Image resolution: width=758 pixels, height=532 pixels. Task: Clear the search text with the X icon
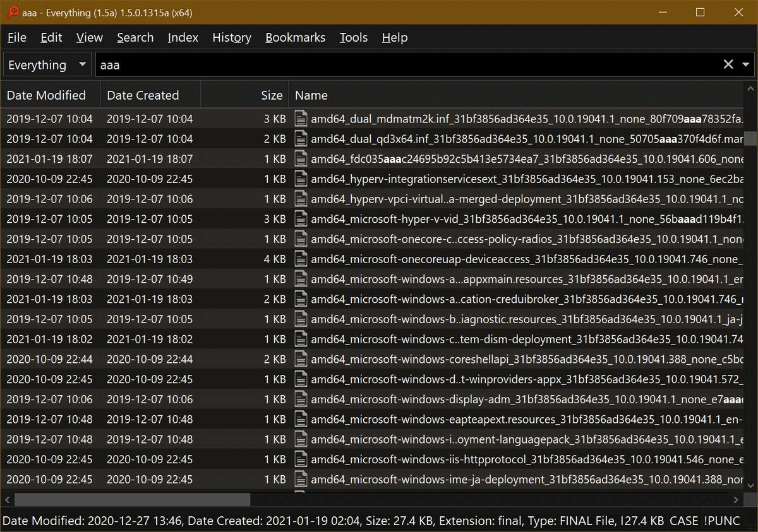728,64
